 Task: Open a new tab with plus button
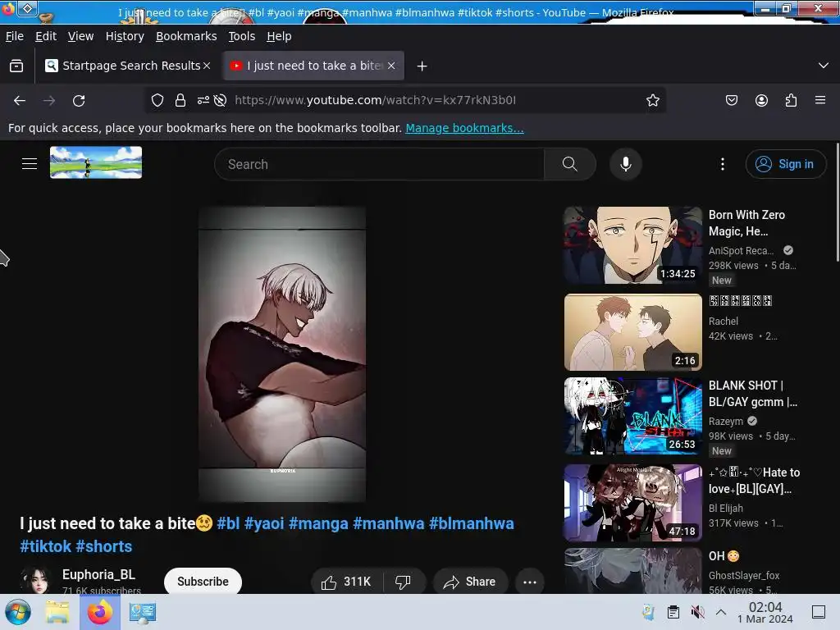(x=422, y=66)
